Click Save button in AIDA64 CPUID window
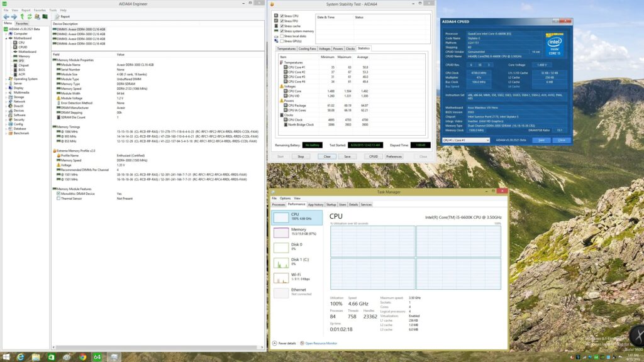Screen dimensions: 644x362 [541, 140]
